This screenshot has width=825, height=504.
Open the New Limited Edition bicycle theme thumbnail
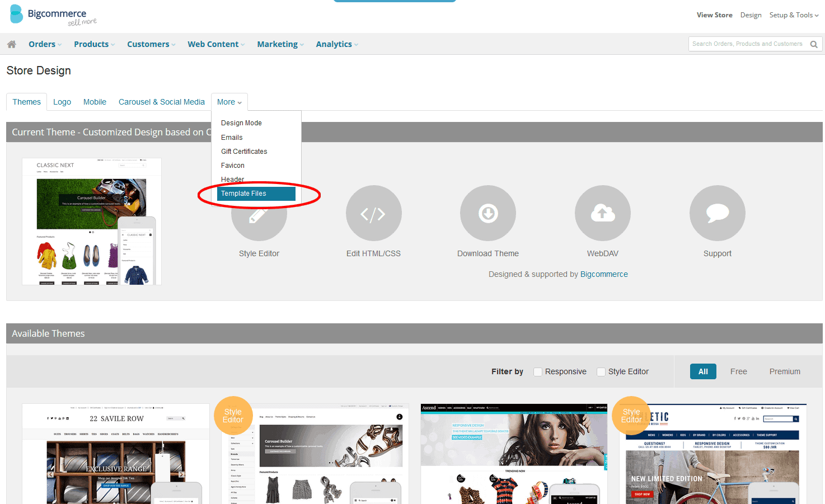[x=713, y=454]
